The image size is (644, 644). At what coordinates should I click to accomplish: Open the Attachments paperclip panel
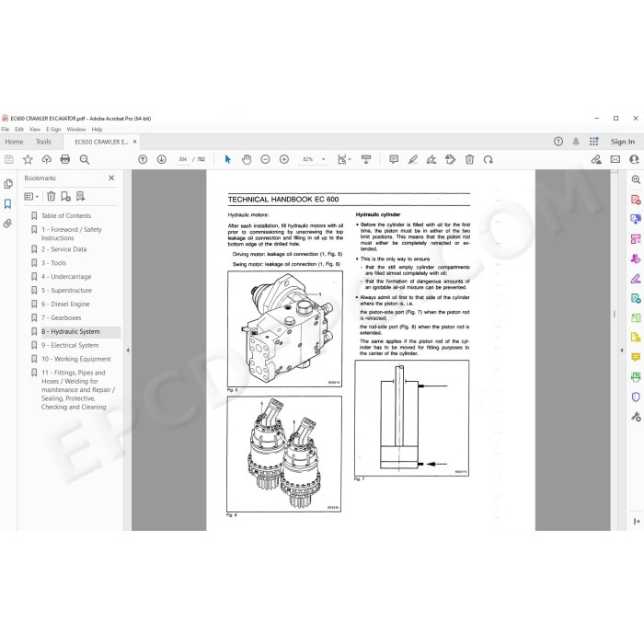click(x=7, y=224)
